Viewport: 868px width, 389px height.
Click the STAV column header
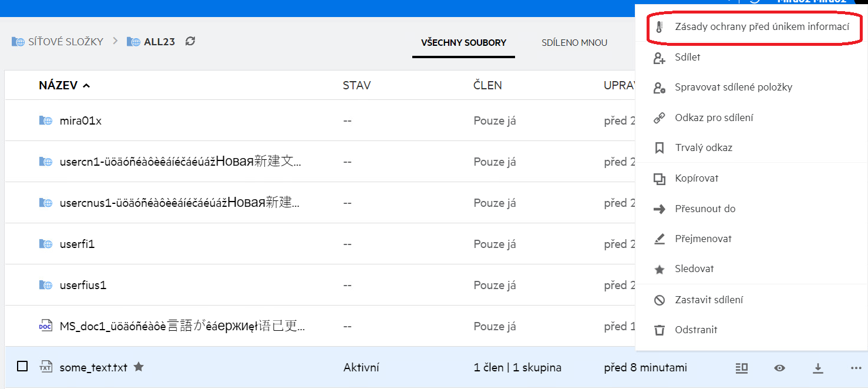(x=356, y=86)
